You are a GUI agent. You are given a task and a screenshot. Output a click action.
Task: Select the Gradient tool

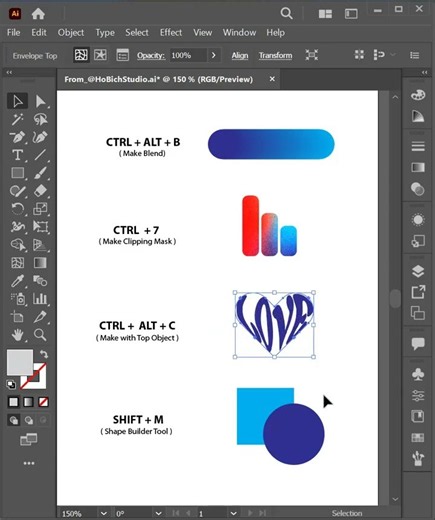[40, 263]
